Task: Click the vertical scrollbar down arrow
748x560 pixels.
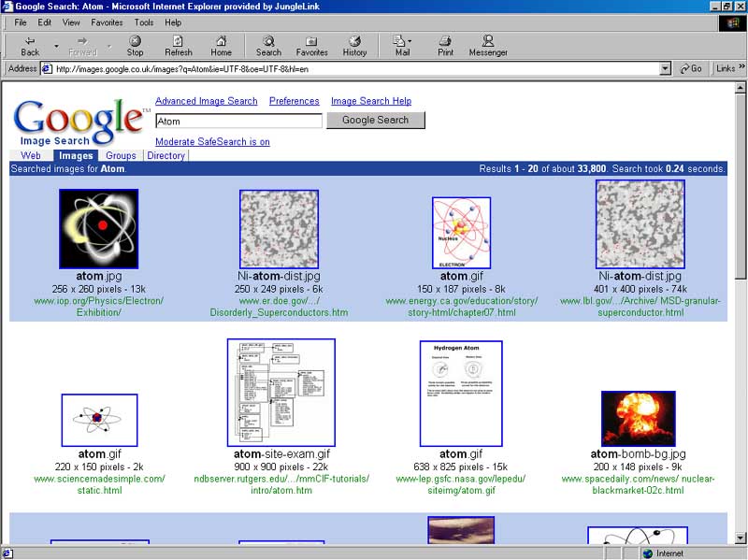Action: tap(740, 538)
